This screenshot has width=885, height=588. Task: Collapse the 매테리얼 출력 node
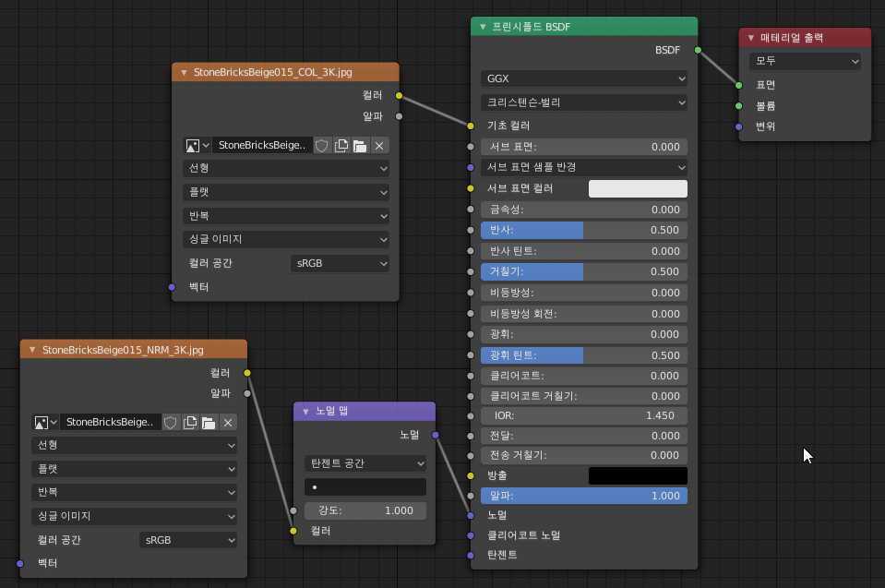pos(750,38)
